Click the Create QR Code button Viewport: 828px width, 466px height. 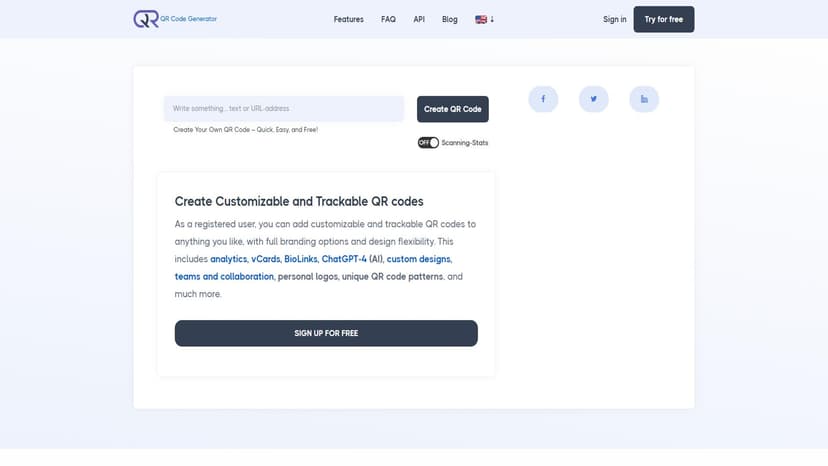[x=453, y=109]
